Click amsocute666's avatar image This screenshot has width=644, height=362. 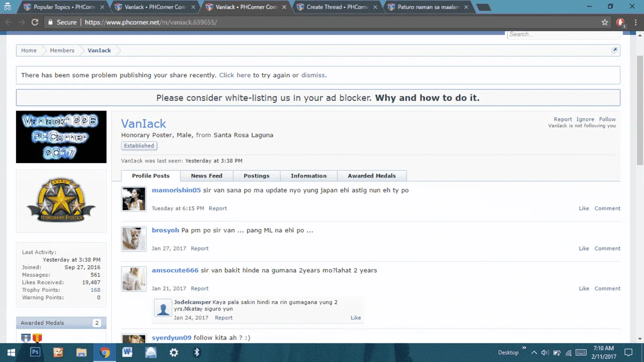(x=134, y=279)
